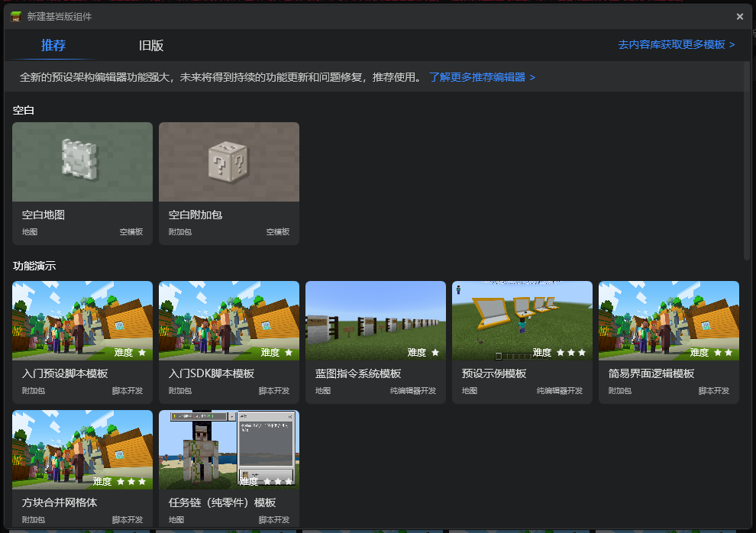The width and height of the screenshot is (756, 533).
Task: Select the 入门SDK脚本模板 thumbnail
Action: (229, 321)
